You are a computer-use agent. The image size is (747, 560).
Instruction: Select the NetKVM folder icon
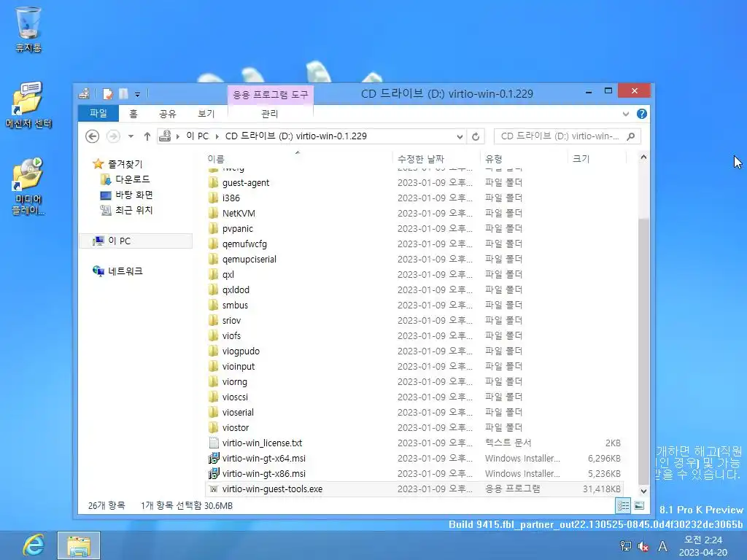tap(214, 214)
